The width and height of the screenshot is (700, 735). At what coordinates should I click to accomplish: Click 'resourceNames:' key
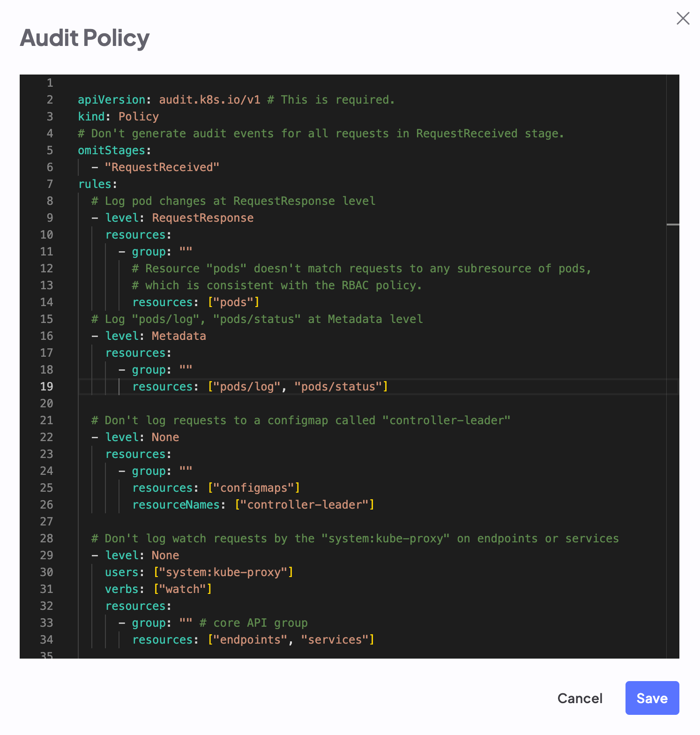[179, 505]
